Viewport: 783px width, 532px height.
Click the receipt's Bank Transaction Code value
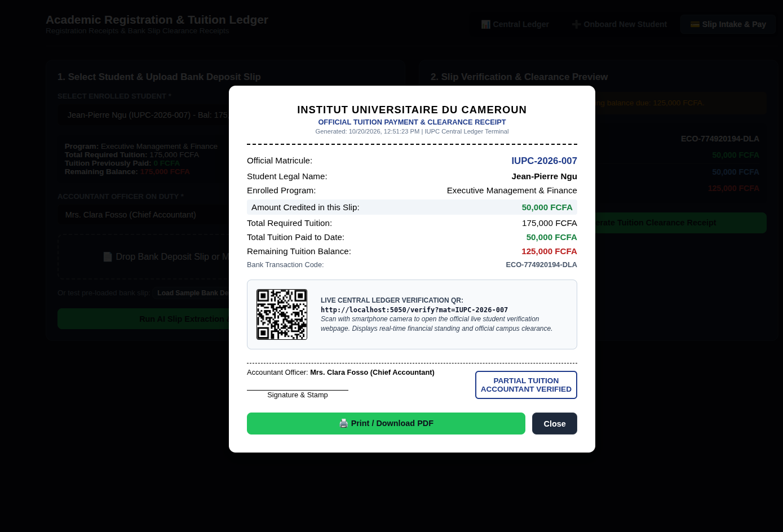coord(541,265)
